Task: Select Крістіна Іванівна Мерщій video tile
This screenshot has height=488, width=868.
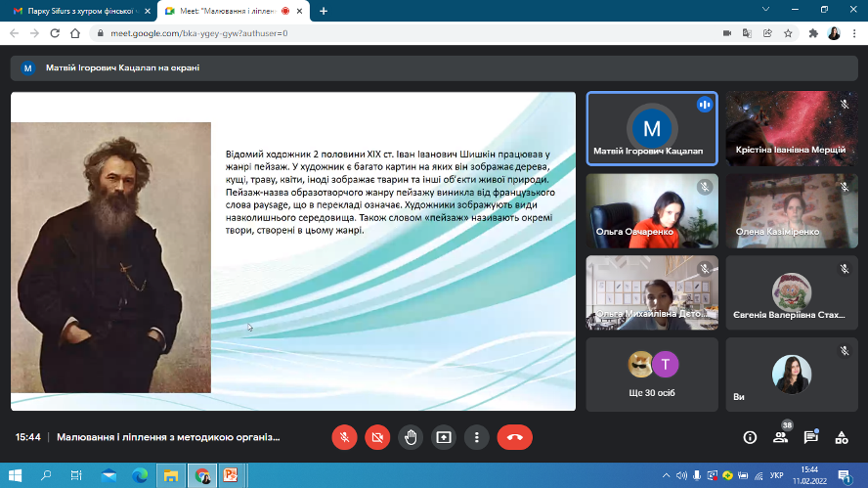Action: tap(792, 128)
